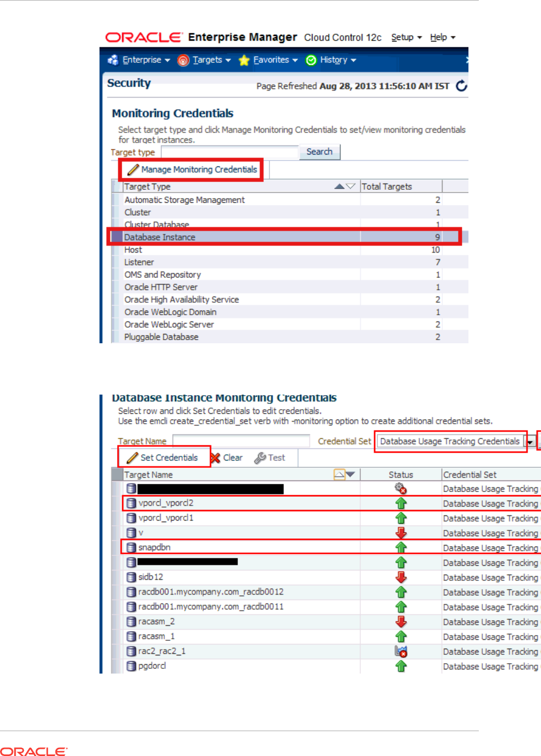The image size is (541, 756).
Task: Click database icon beside snapdbn
Action: coord(132,548)
